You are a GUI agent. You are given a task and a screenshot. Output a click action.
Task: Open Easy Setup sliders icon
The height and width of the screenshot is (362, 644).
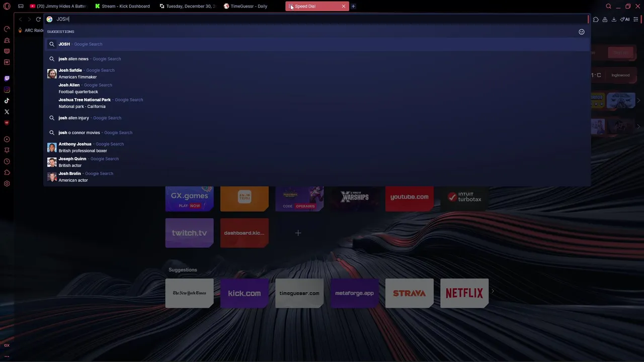pos(636,20)
